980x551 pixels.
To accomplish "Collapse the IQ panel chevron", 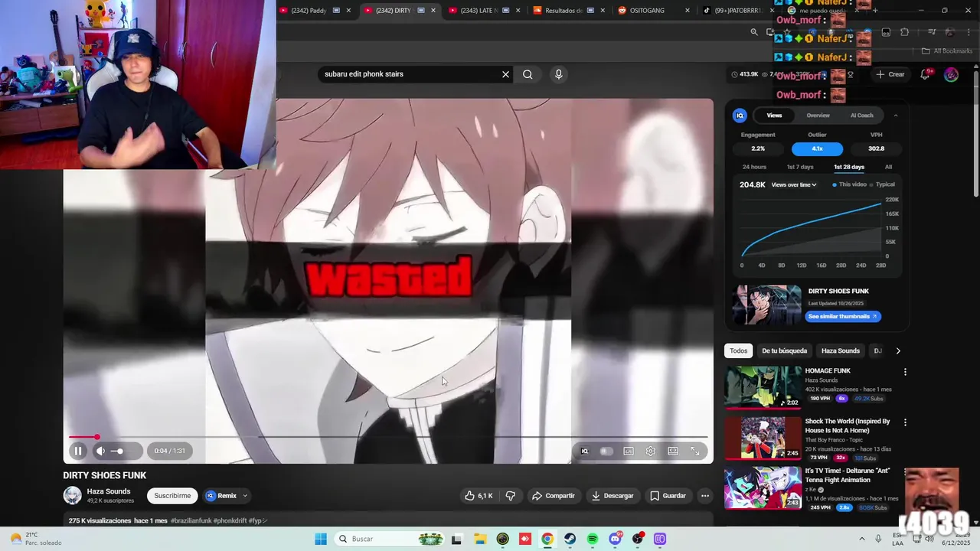I will coord(895,116).
